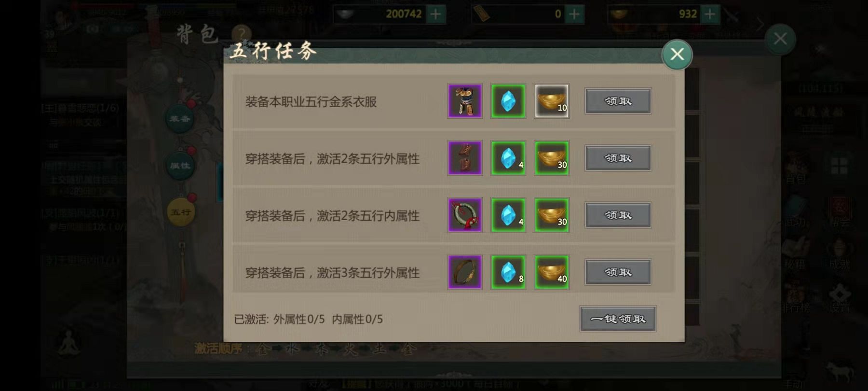Claim reward for activating 3 outer attributes
Image resolution: width=868 pixels, height=391 pixels.
(618, 272)
